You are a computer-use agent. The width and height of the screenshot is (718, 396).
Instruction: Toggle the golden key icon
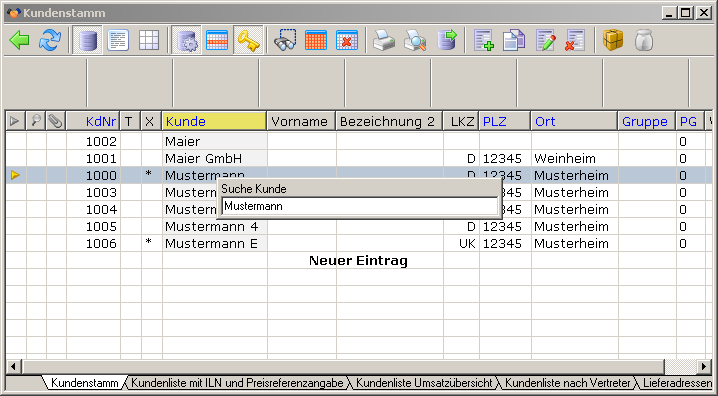point(248,40)
